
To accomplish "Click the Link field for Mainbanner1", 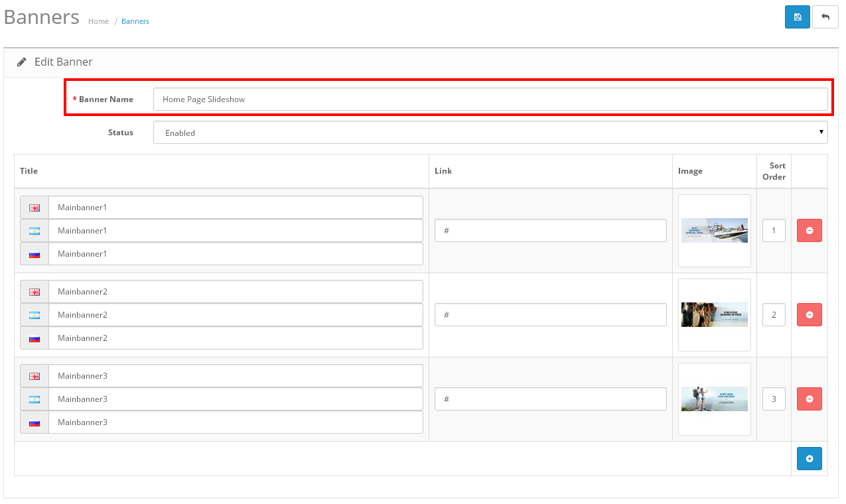I will pos(550,231).
